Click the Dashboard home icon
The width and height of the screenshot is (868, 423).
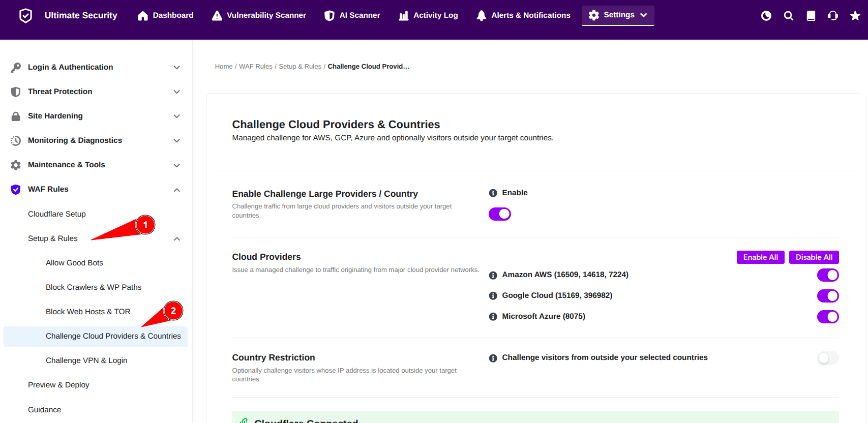143,16
